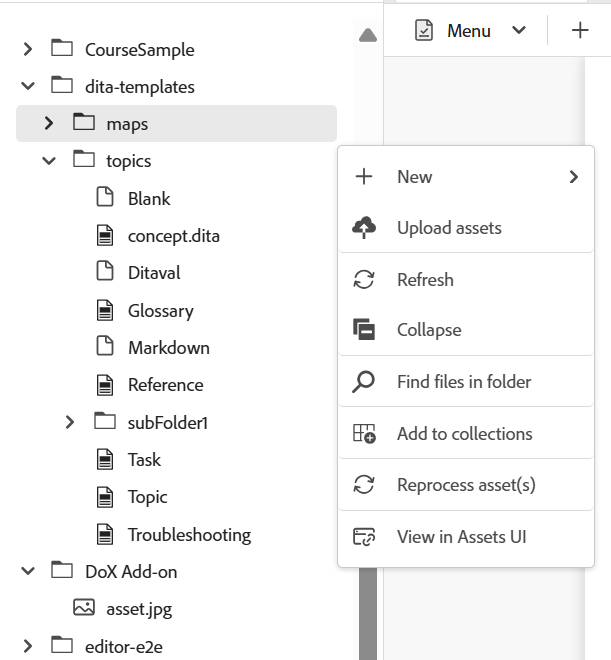Click the Upload assets cloud icon

pyautogui.click(x=364, y=228)
